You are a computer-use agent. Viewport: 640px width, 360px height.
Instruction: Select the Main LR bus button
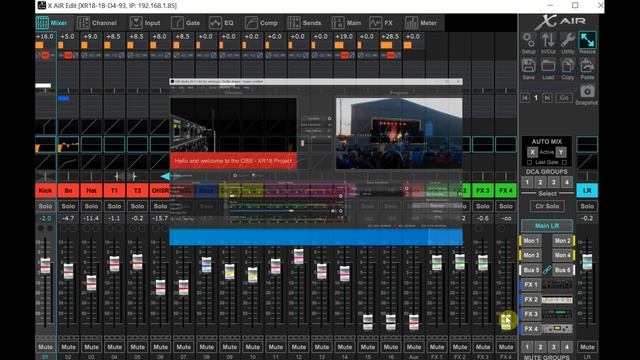pos(547,226)
